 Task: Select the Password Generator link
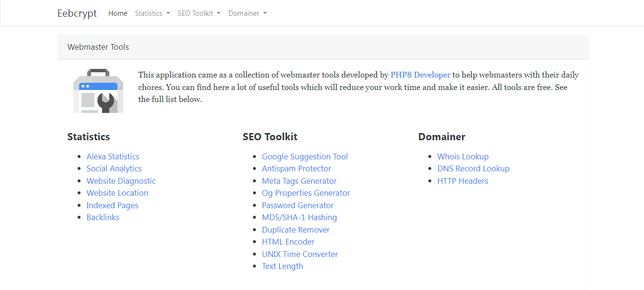coord(298,205)
